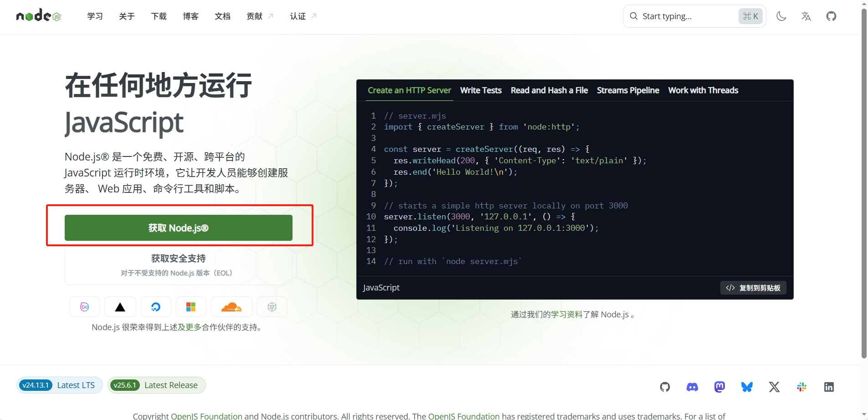Open the 学习 navigation dropdown
Screen dimensions: 868x420
coord(95,16)
